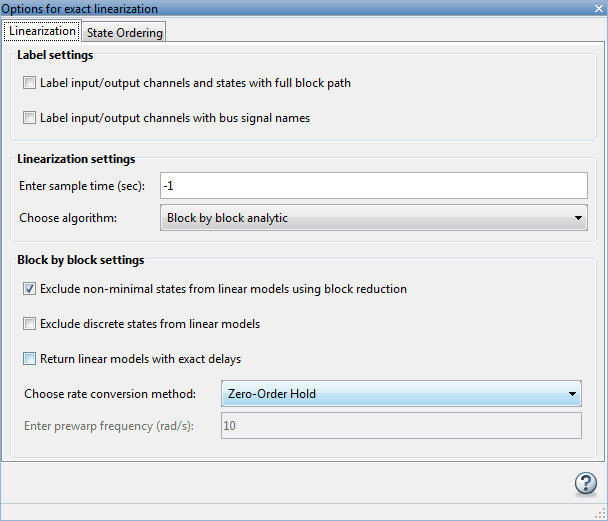Viewport: 608px width, 521px height.
Task: Click the help question mark icon
Action: [x=585, y=484]
